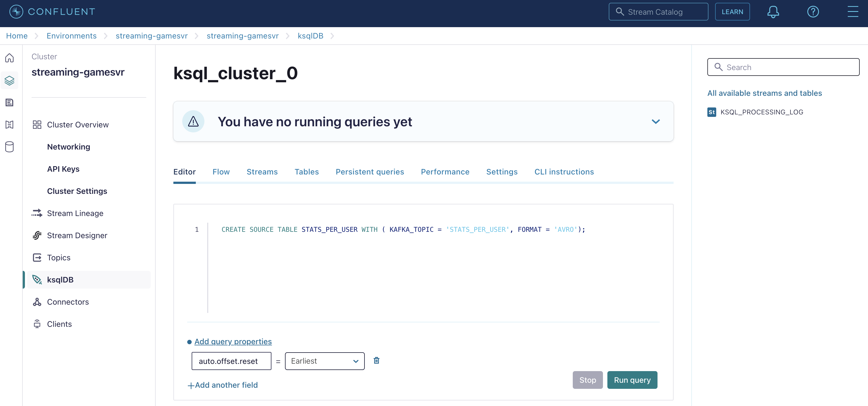
Task: Open Stream Lineage in the sidebar
Action: [75, 213]
